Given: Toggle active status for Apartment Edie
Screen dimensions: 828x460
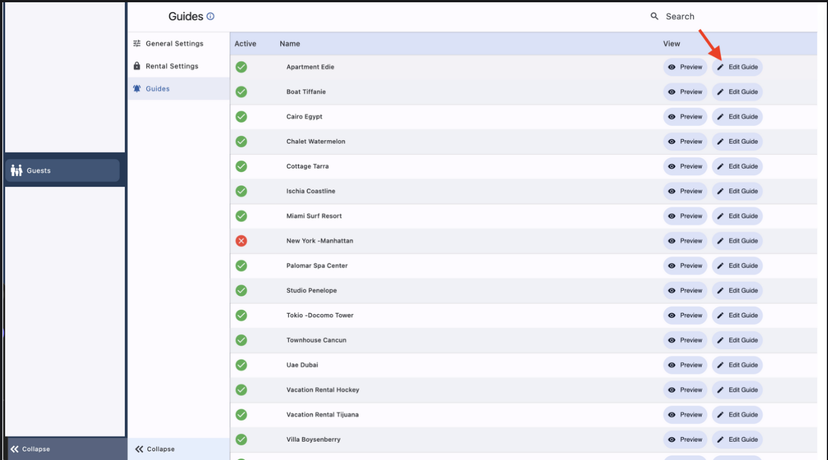Looking at the screenshot, I should click(241, 67).
